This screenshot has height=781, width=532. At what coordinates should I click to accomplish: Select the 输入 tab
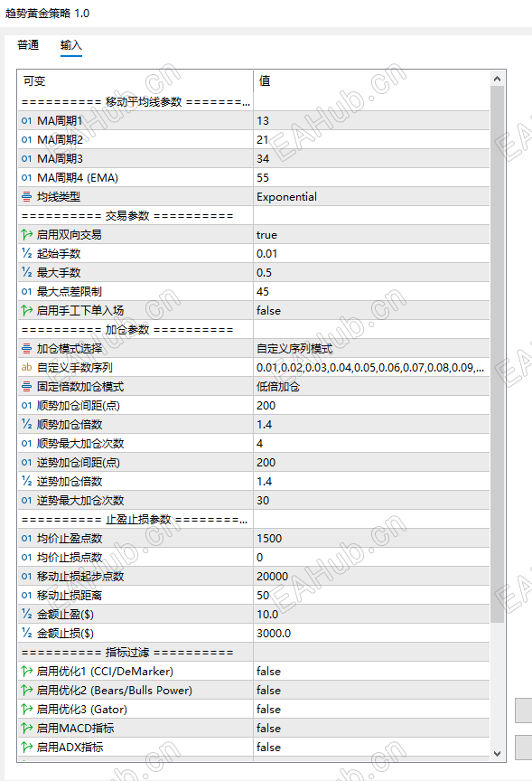(71, 45)
